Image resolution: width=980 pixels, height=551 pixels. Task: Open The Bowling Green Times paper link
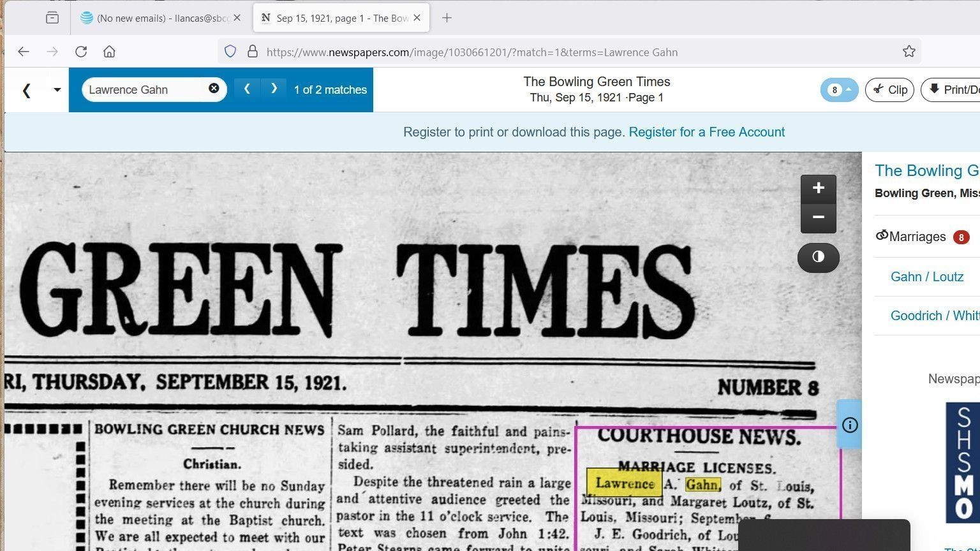click(927, 171)
